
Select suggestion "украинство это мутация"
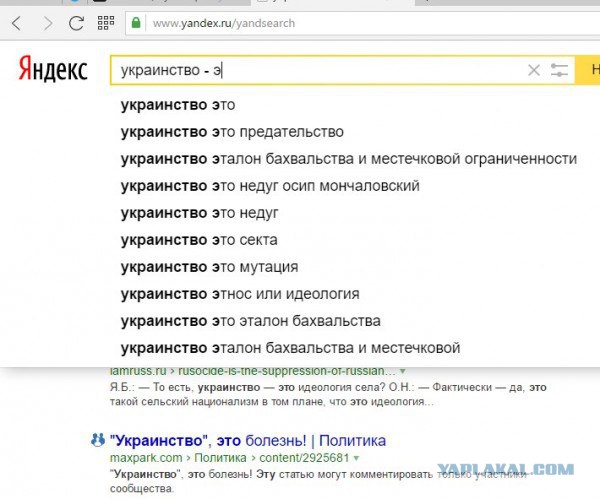pyautogui.click(x=209, y=267)
